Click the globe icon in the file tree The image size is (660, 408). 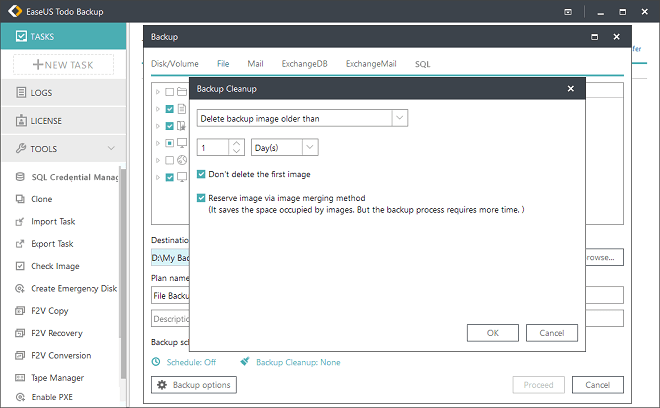pos(182,160)
